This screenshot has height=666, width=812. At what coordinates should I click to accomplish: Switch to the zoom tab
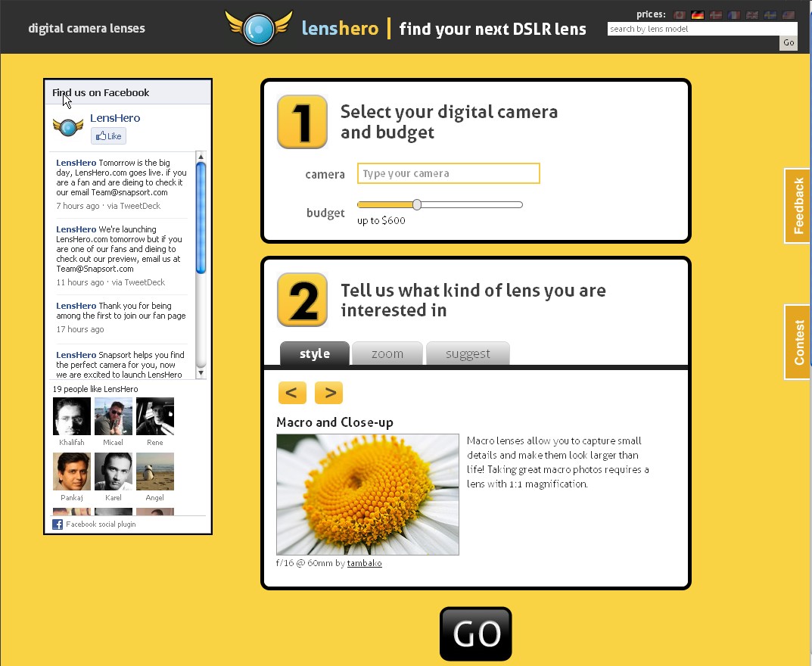click(387, 353)
